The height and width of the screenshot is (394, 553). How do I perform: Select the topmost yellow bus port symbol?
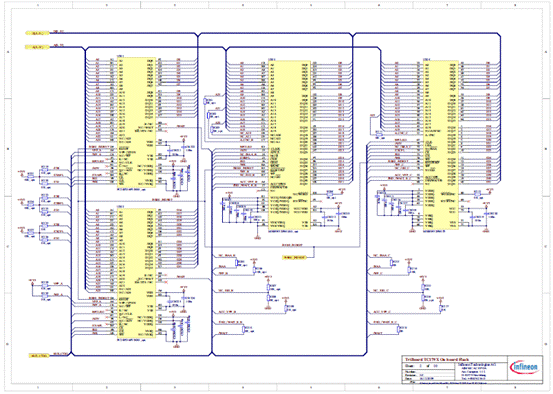pos(37,33)
